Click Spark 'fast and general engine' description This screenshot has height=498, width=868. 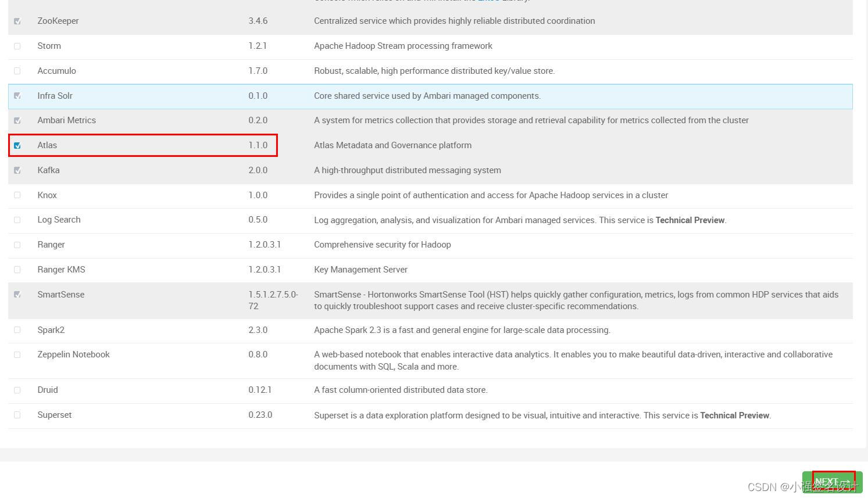click(x=462, y=330)
